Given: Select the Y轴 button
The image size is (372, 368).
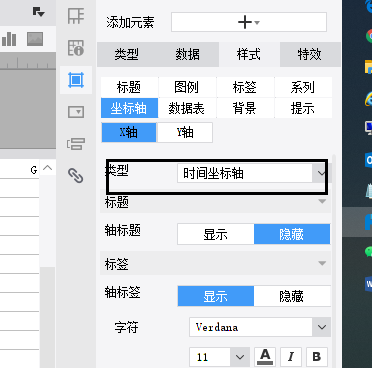Looking at the screenshot, I should coord(185,133).
